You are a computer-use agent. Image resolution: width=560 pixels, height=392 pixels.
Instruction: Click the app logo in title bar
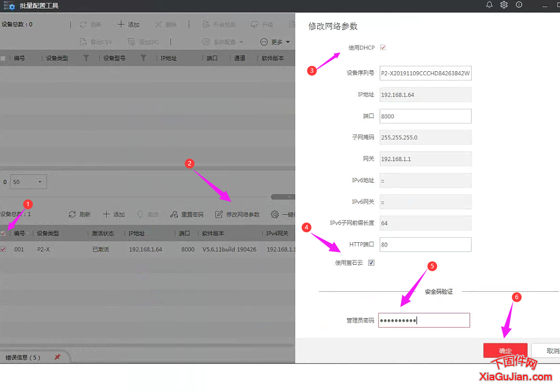click(9, 5)
